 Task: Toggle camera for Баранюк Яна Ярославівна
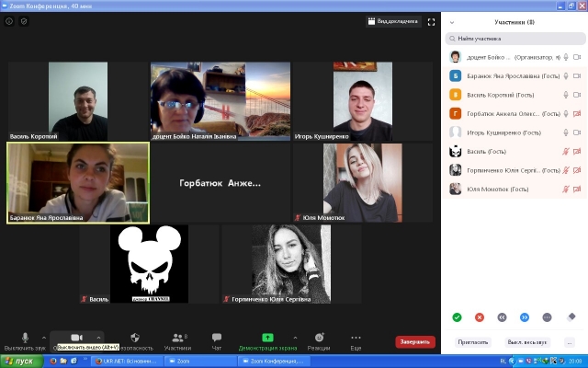point(577,75)
